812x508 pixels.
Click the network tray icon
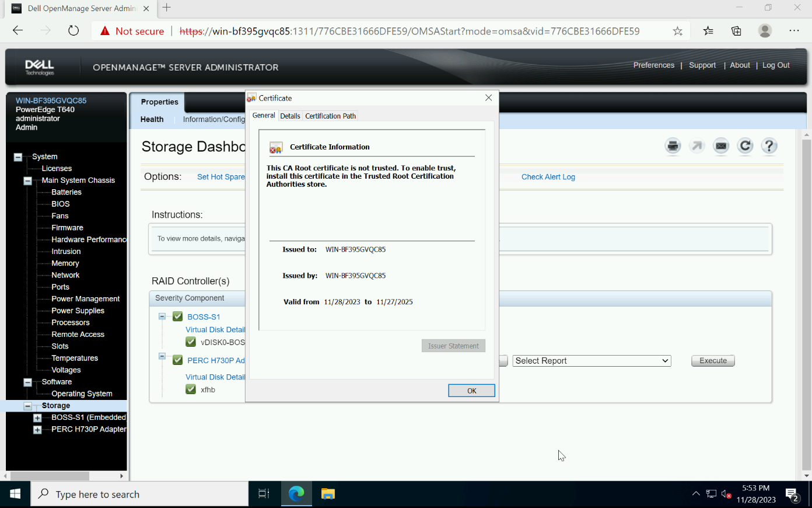click(x=711, y=494)
